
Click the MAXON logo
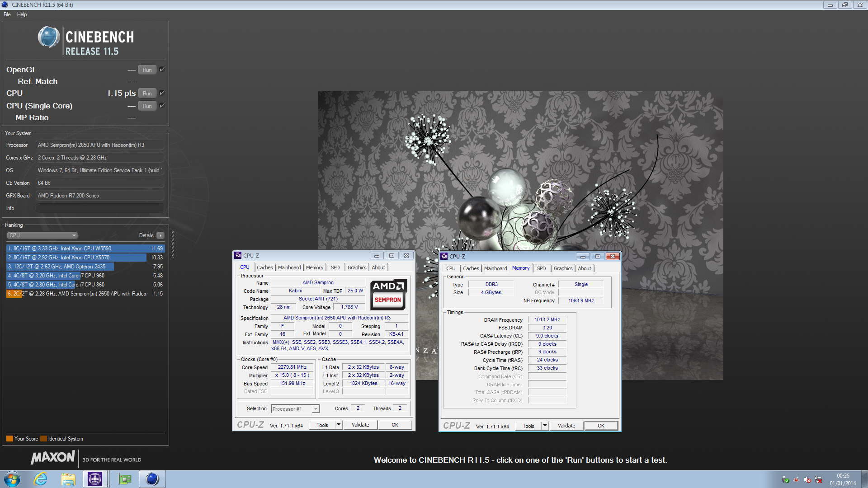coord(53,457)
